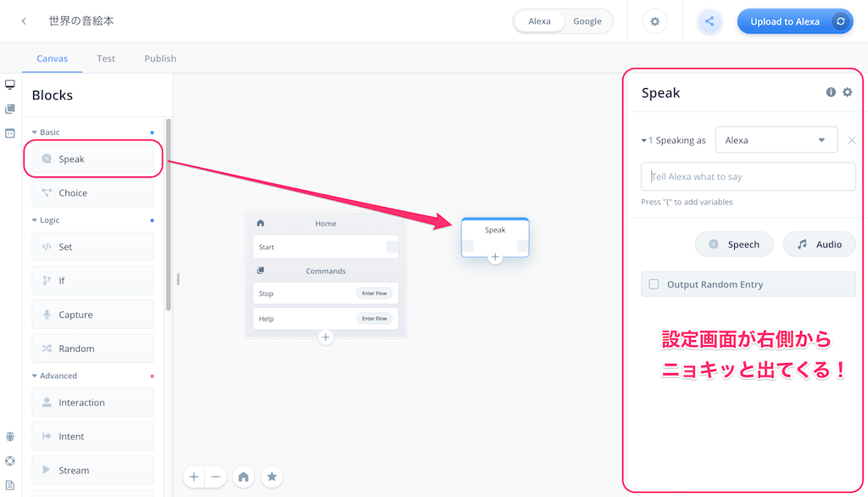Select the If block
Viewport: 868px width, 497px height.
pyautogui.click(x=93, y=281)
